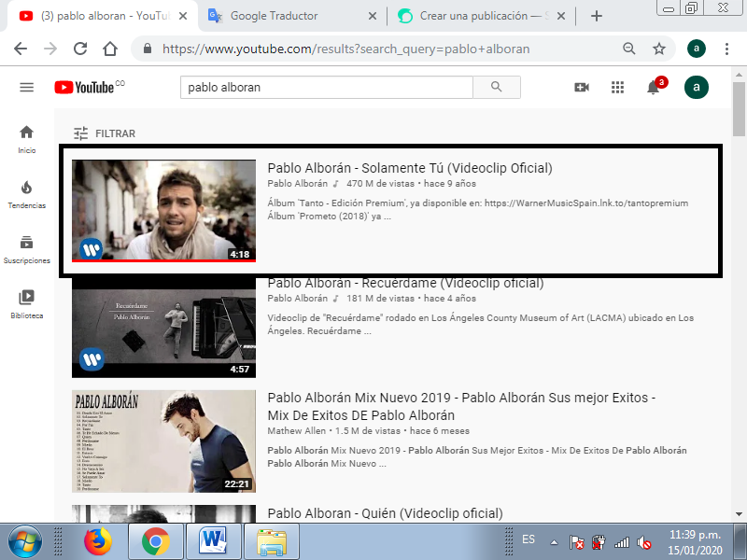Open a new browser tab
Screen dimensions: 747x560
coord(596,16)
